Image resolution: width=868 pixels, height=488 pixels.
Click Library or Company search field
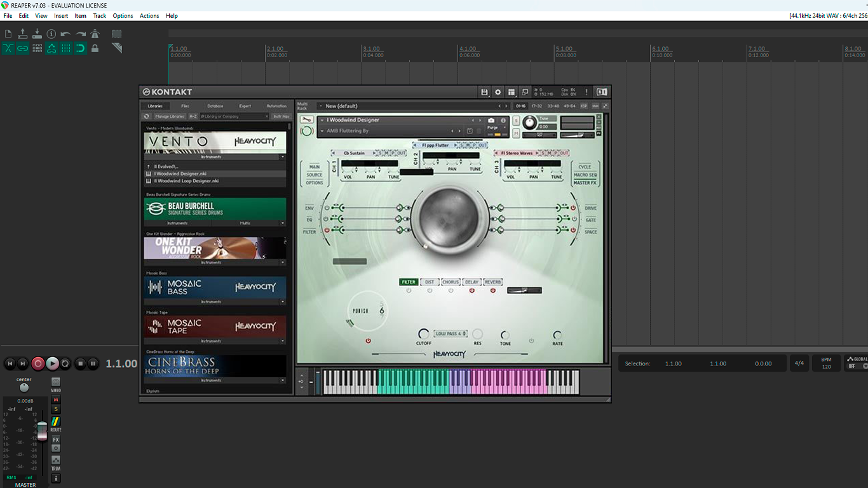point(234,116)
